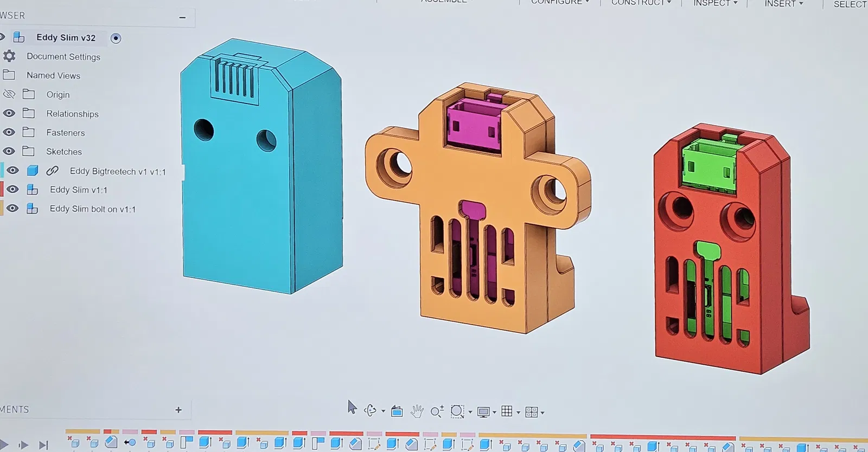The width and height of the screenshot is (868, 452).
Task: Hide the Fasteners folder
Action: point(9,132)
